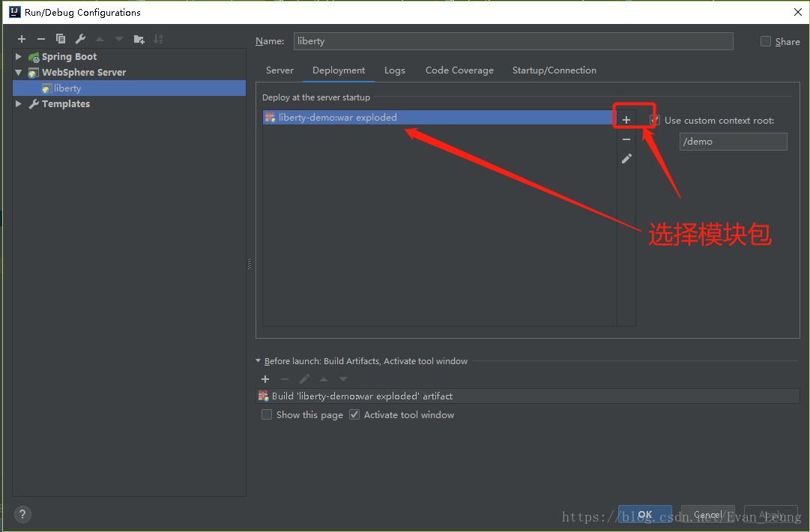This screenshot has width=810, height=532.
Task: Sort configurations alphabetically icon
Action: [158, 39]
